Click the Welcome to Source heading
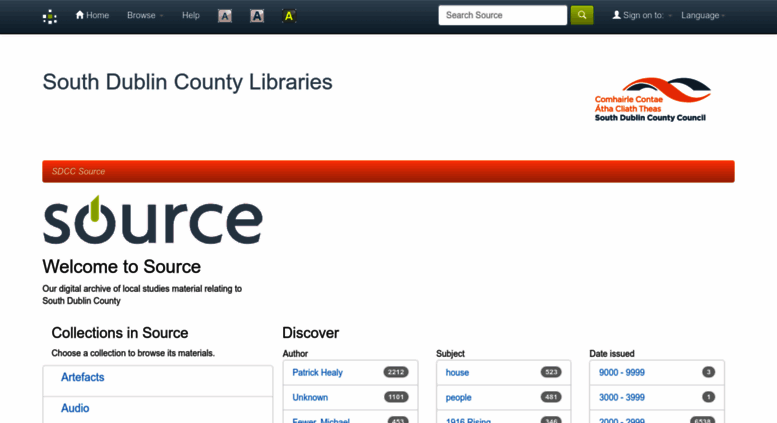The width and height of the screenshot is (777, 423). coord(121,266)
